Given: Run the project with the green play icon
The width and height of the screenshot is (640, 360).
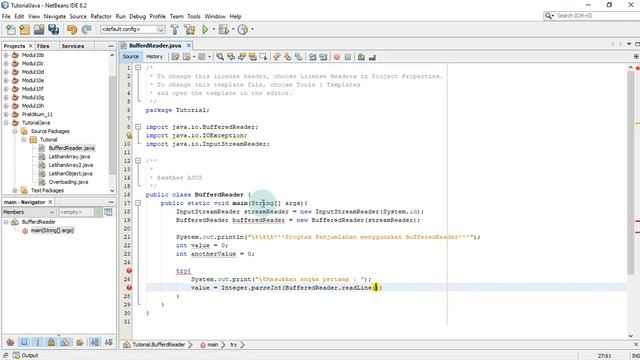Looking at the screenshot, I should tap(205, 29).
